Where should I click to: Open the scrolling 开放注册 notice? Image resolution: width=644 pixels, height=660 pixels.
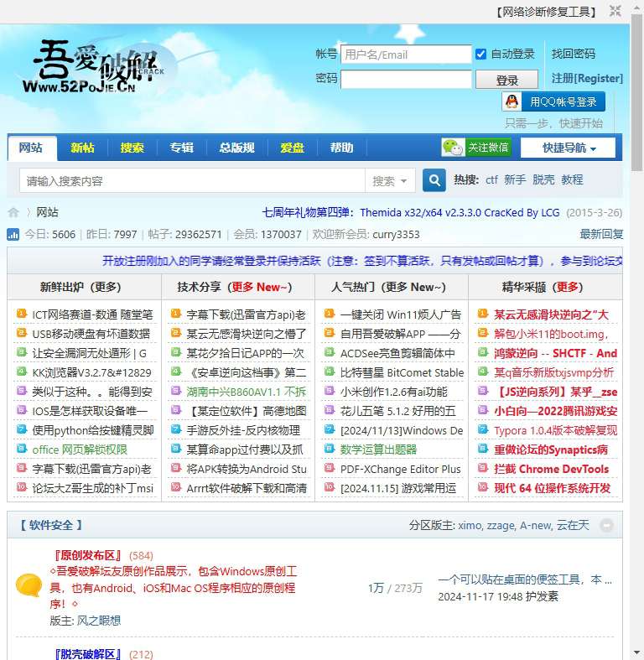coord(362,261)
